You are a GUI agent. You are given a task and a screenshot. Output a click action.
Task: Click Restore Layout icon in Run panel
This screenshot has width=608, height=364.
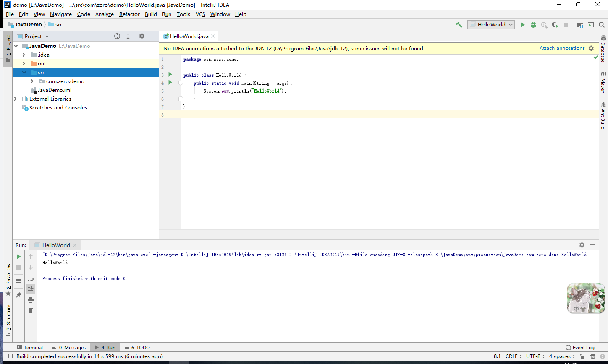coord(18,281)
